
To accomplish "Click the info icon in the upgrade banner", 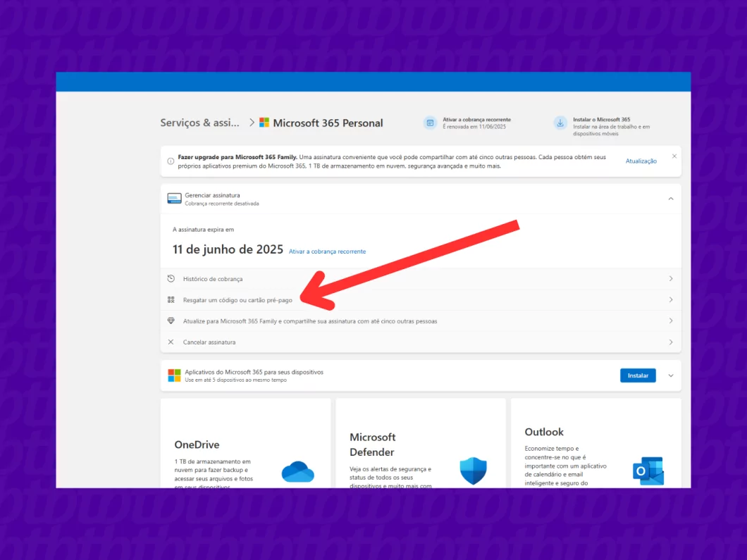I will (x=171, y=161).
